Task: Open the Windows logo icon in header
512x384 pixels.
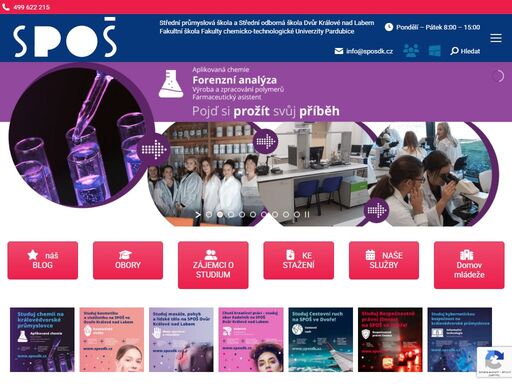Action: [434, 51]
